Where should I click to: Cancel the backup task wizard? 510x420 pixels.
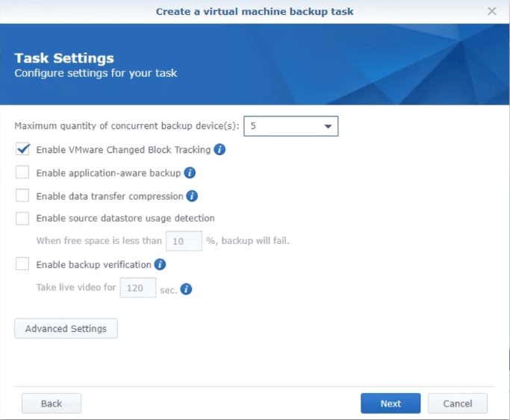click(457, 404)
